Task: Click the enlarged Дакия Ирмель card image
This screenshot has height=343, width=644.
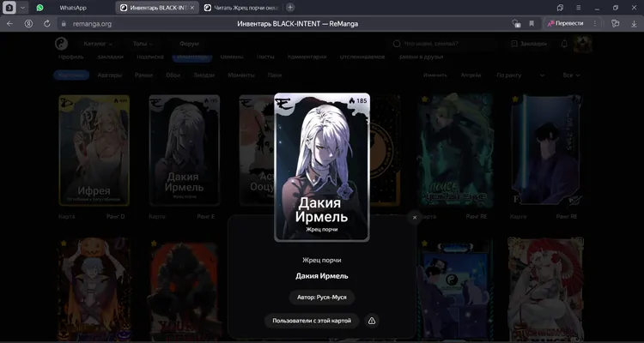Action: pos(322,167)
